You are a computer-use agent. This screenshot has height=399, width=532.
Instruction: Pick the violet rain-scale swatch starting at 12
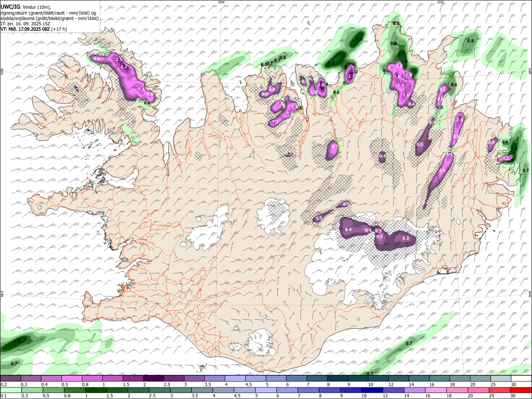(394, 390)
